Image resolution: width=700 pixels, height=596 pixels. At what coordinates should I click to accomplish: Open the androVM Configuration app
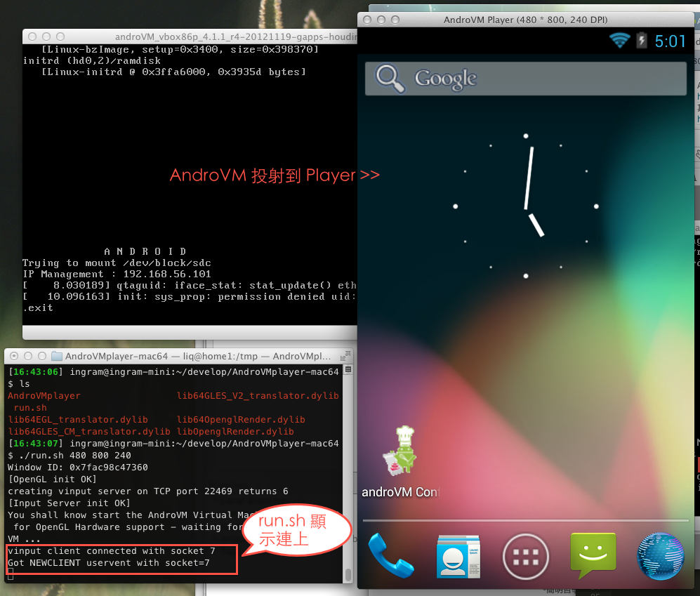[399, 450]
